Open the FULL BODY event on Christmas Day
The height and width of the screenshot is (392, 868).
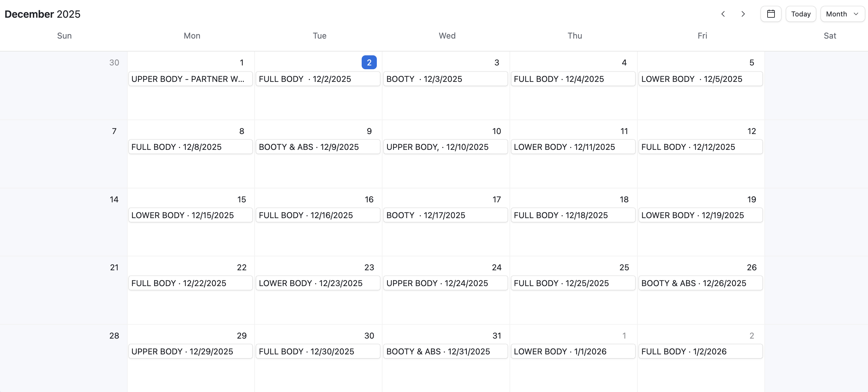coord(573,283)
